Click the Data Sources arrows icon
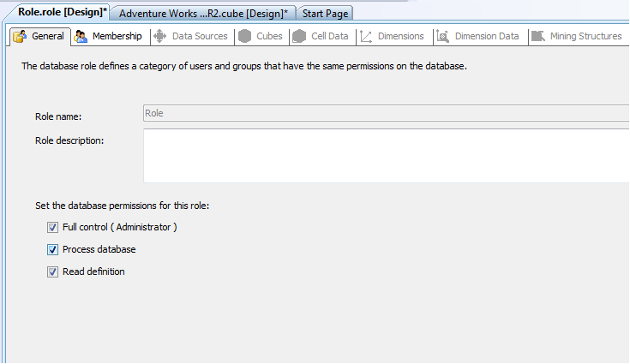Screen dimensions: 630x364 160,36
